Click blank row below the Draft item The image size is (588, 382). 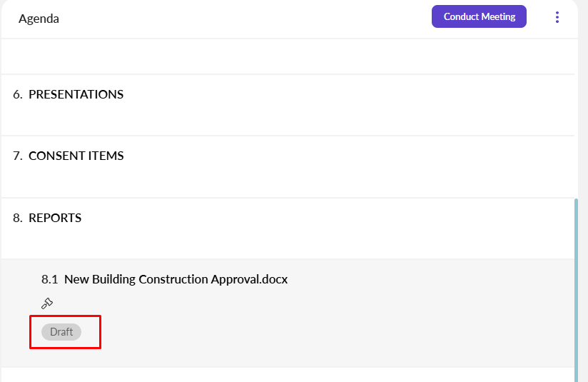coord(285,375)
